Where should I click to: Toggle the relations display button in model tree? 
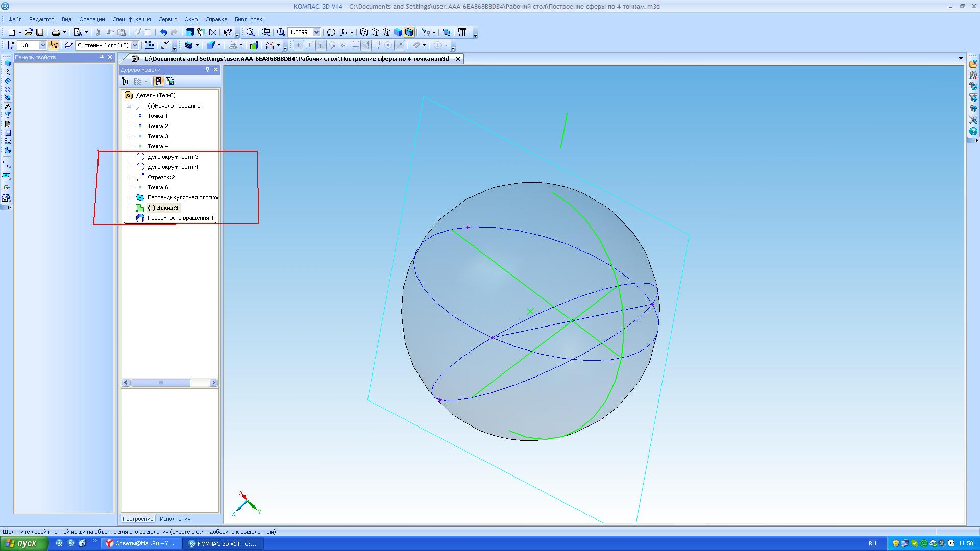(170, 81)
